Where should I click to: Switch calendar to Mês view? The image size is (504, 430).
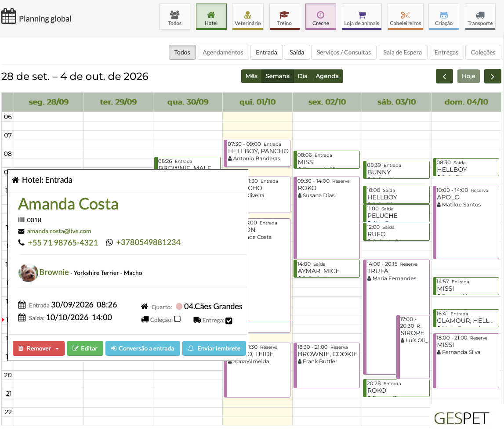pyautogui.click(x=251, y=76)
